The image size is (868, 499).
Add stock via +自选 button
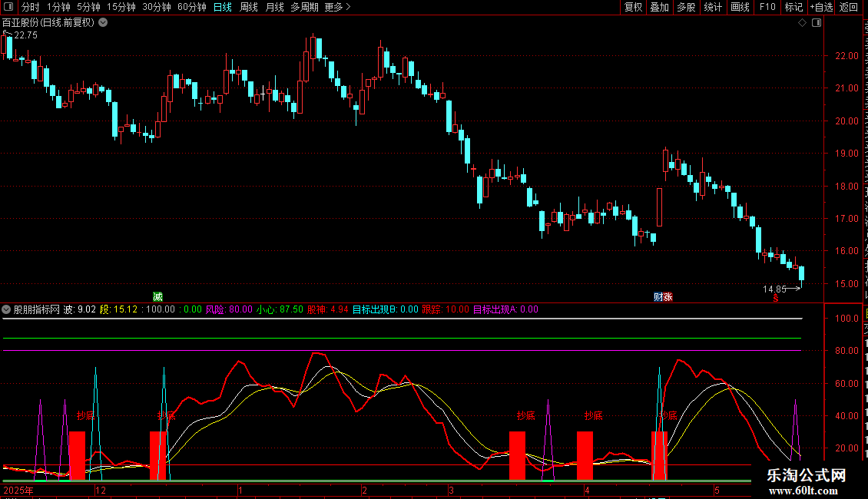821,7
